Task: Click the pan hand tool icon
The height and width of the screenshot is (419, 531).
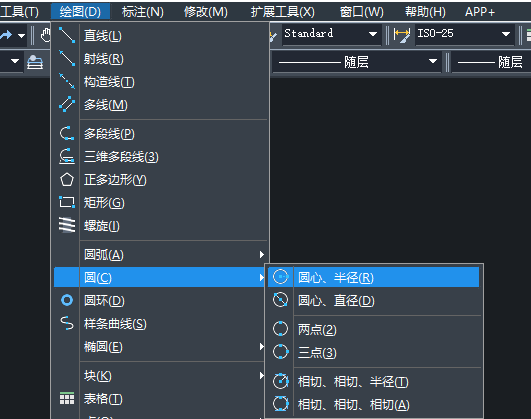Action: pyautogui.click(x=45, y=35)
